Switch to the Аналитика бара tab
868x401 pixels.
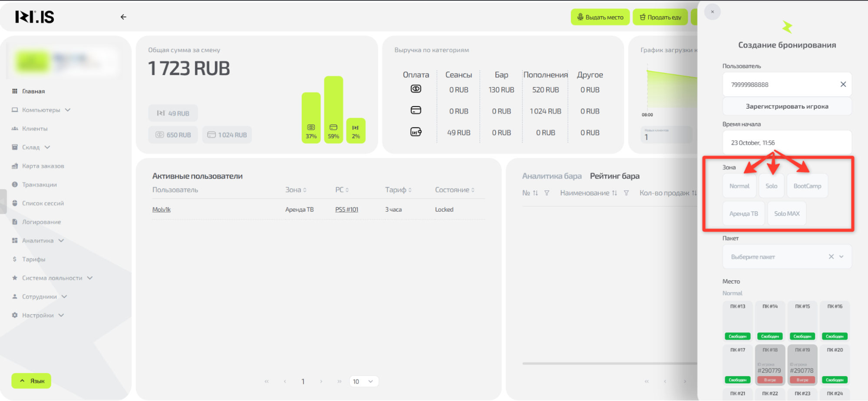[x=551, y=176]
